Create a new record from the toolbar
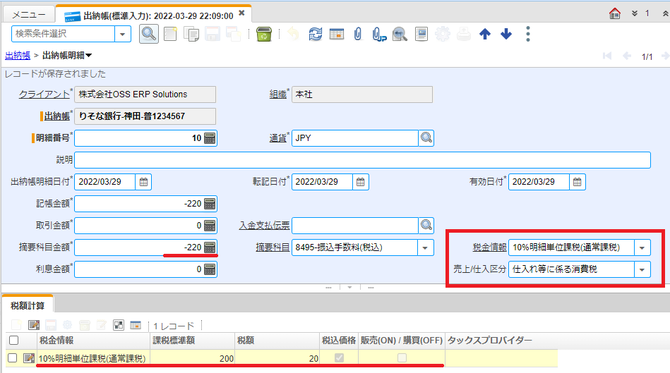670x373 pixels. (170, 34)
